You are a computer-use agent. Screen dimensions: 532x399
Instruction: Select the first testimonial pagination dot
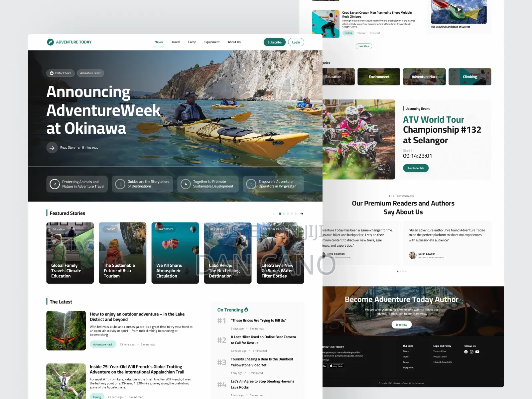click(398, 271)
